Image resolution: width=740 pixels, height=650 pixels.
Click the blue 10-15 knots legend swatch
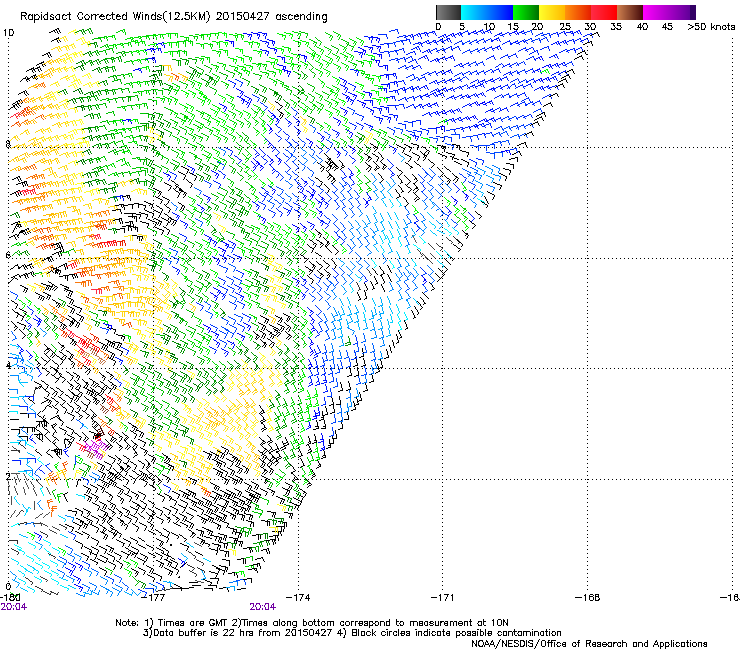500,12
